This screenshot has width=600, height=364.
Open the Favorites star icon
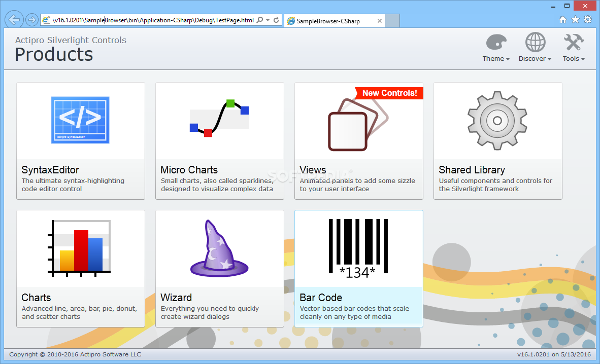click(x=575, y=19)
